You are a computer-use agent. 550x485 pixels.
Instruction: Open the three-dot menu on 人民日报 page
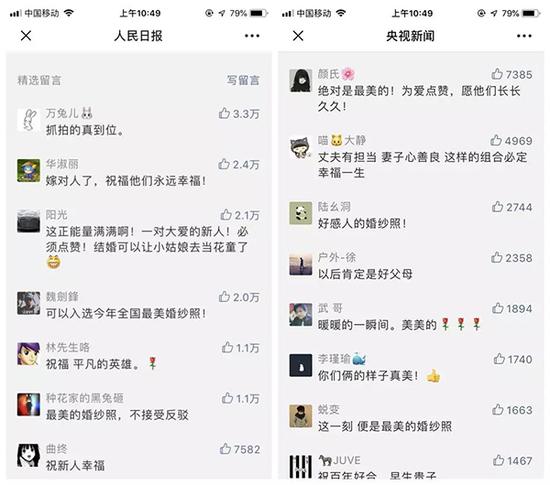click(252, 36)
